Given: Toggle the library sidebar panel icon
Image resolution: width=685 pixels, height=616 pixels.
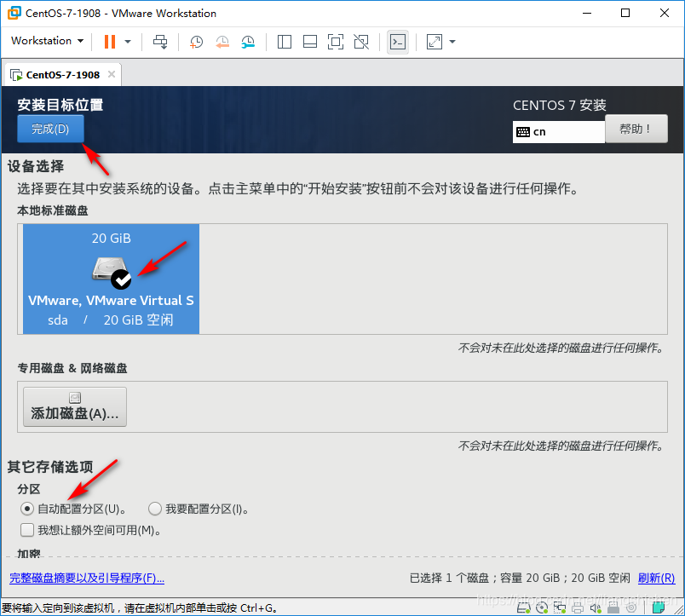Looking at the screenshot, I should 285,42.
